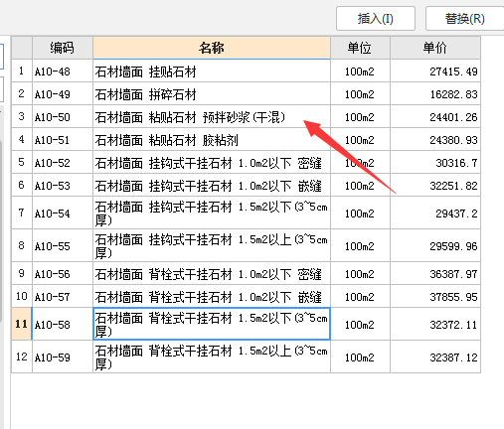Click the 单位 column header
504x429 pixels.
pos(360,48)
